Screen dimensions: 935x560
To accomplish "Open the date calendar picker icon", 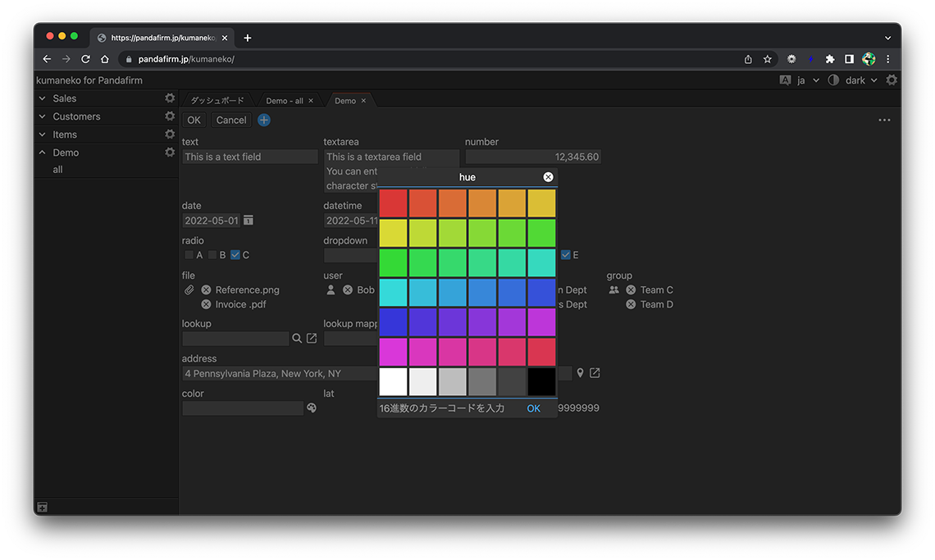I will pos(249,221).
